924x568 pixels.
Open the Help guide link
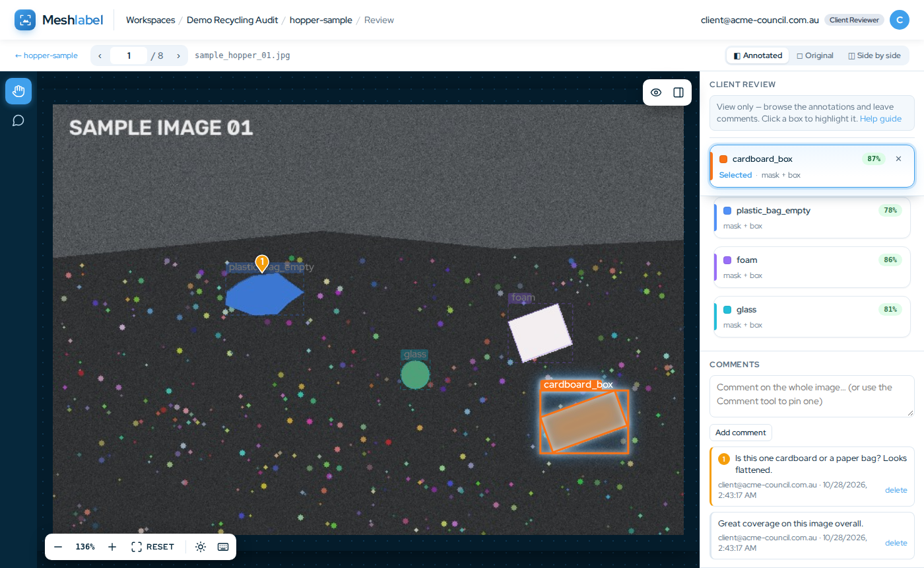pos(880,119)
